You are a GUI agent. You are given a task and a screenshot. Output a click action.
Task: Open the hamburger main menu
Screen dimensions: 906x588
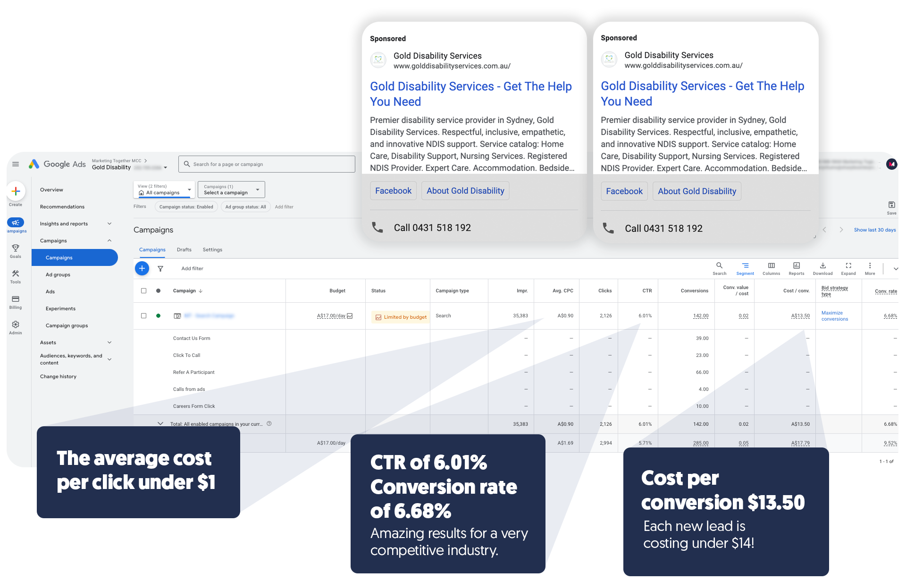pos(16,164)
